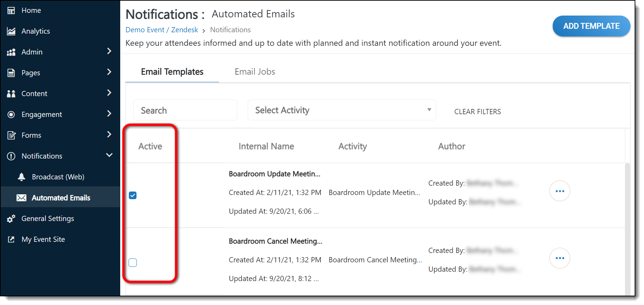The image size is (644, 305).
Task: Expand the Admin sidebar menu chevron
Action: point(109,51)
